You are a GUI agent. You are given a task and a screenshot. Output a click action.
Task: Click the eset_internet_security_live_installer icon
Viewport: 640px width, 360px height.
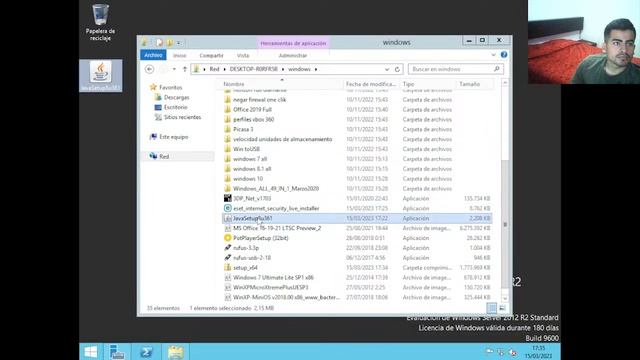point(228,208)
